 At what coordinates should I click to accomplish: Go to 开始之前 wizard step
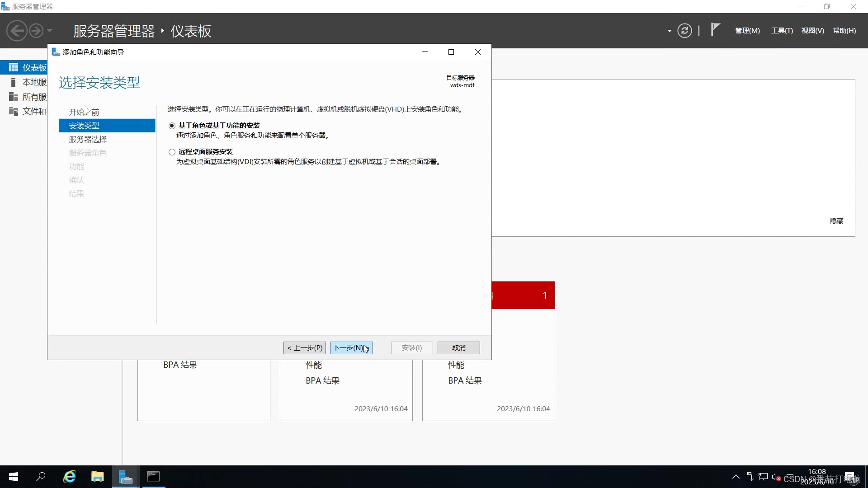pos(84,112)
